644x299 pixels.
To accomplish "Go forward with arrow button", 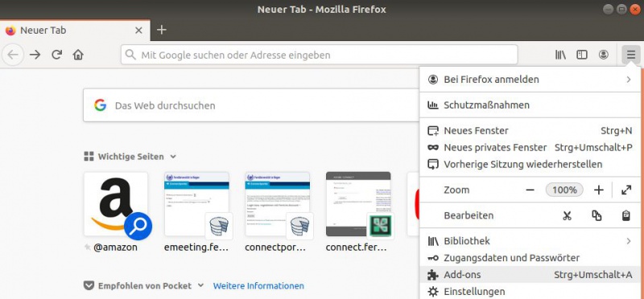I will click(35, 55).
